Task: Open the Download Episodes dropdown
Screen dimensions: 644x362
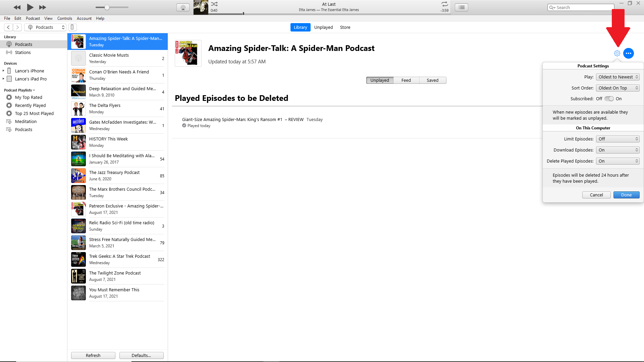Action: point(618,150)
